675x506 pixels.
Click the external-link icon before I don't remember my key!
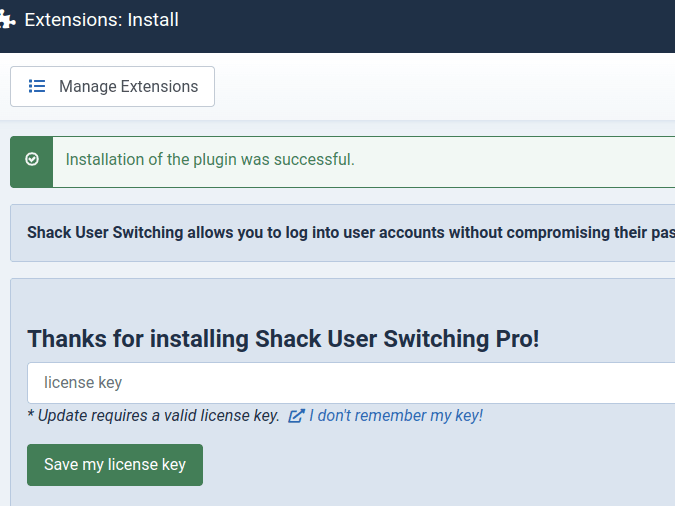pos(296,416)
